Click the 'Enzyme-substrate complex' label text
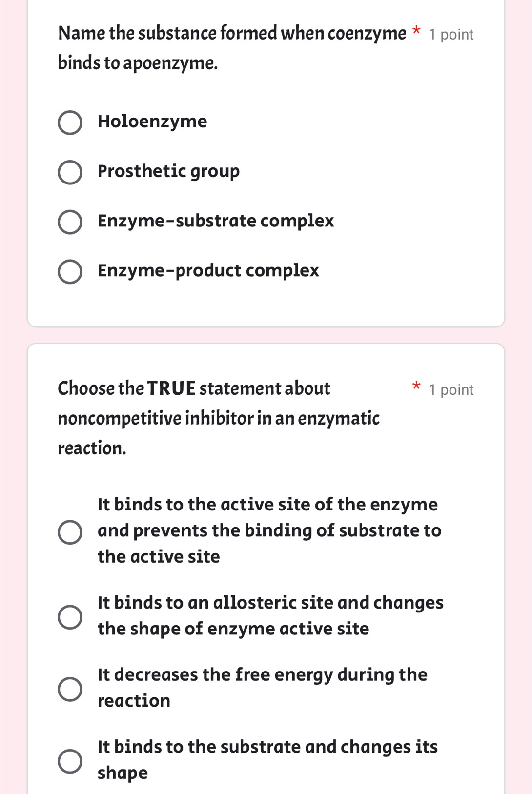The height and width of the screenshot is (794, 532). coord(216,221)
